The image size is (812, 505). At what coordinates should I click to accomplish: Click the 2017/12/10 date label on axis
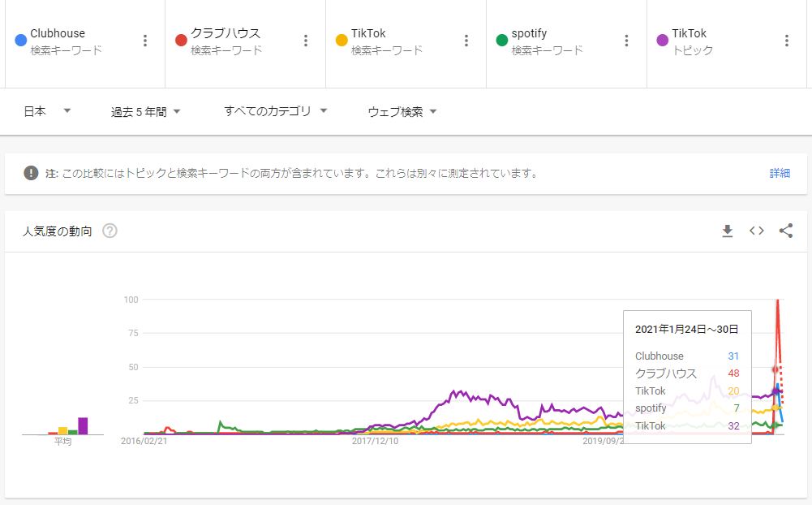coord(375,441)
